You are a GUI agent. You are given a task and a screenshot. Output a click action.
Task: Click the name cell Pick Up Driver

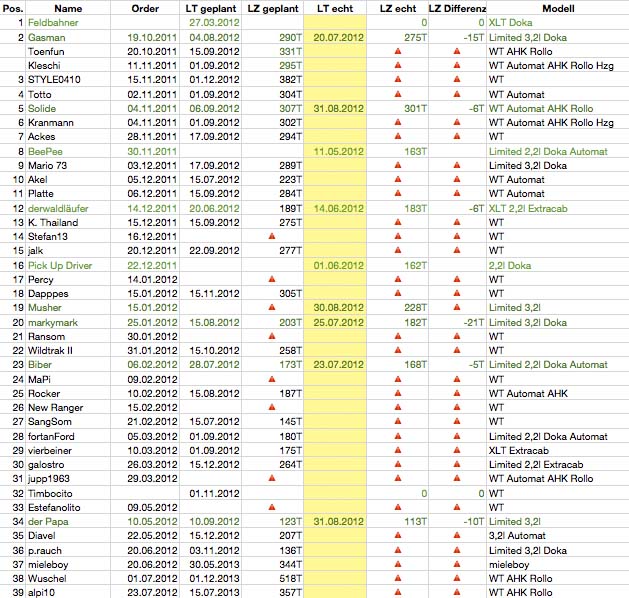pos(60,265)
